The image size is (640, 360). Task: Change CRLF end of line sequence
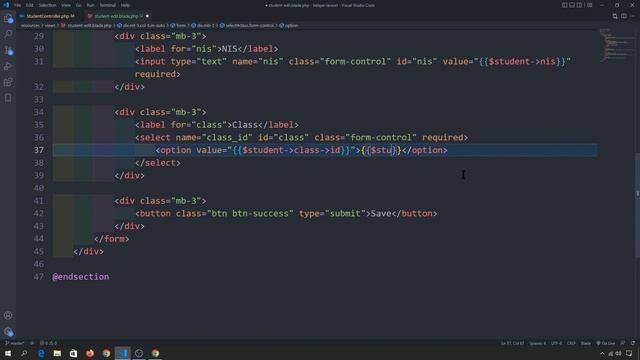click(x=571, y=343)
